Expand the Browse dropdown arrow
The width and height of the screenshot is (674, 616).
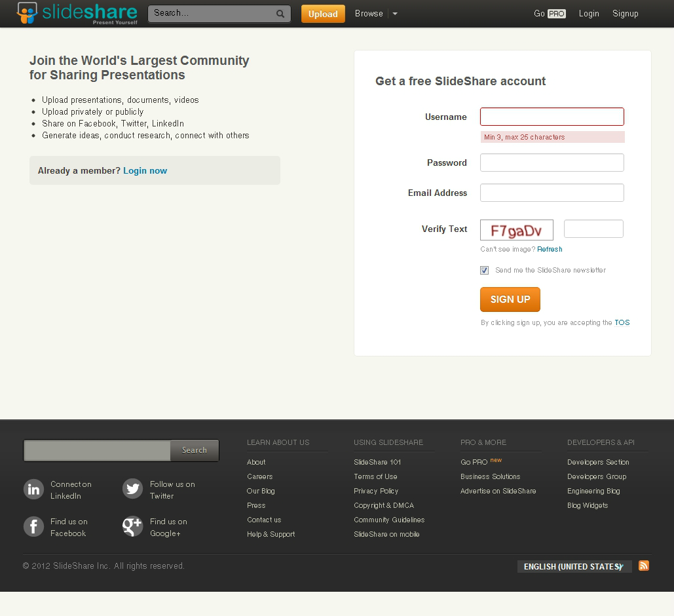point(395,14)
